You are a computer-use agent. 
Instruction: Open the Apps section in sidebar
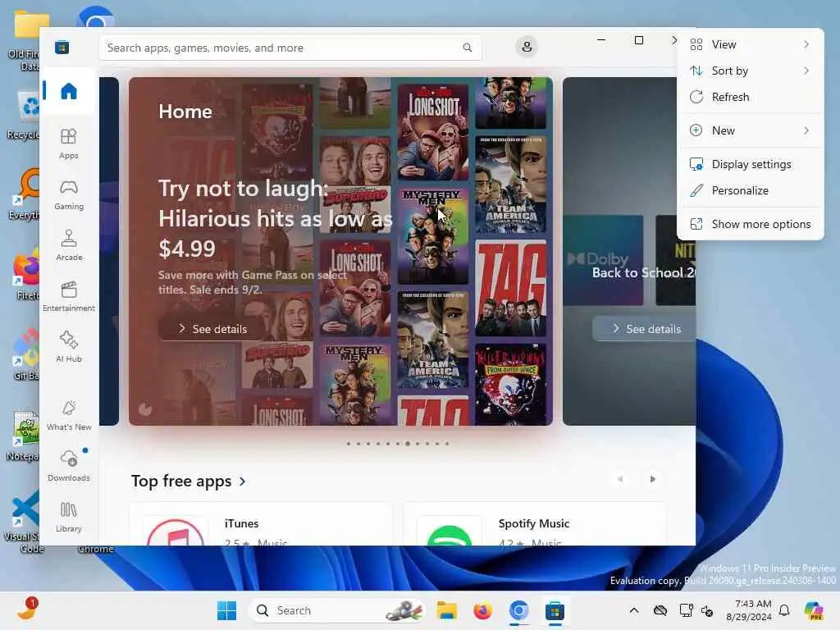69,144
